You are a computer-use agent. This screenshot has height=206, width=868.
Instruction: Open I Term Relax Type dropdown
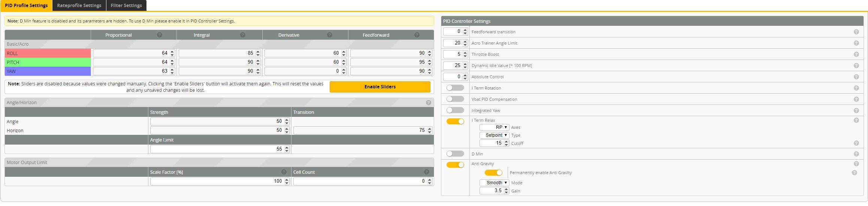pyautogui.click(x=494, y=135)
